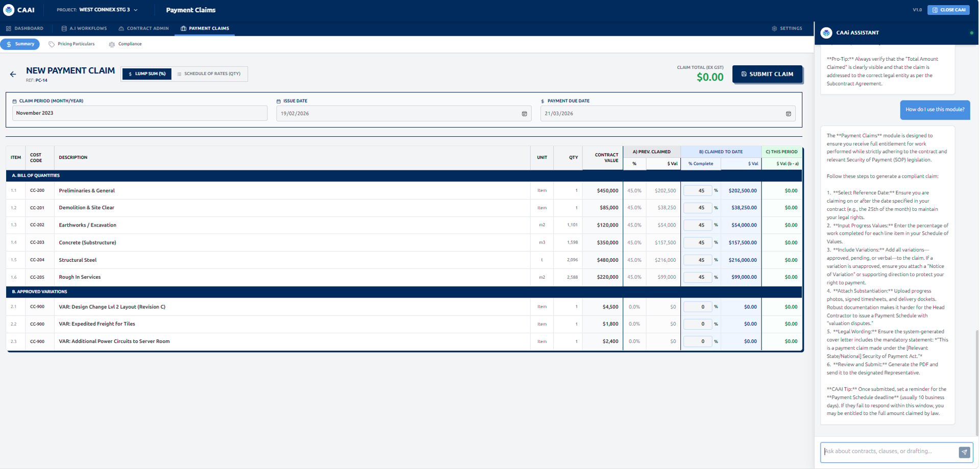
Task: Edit % complete for Concrete (Substructure)
Action: [697, 242]
